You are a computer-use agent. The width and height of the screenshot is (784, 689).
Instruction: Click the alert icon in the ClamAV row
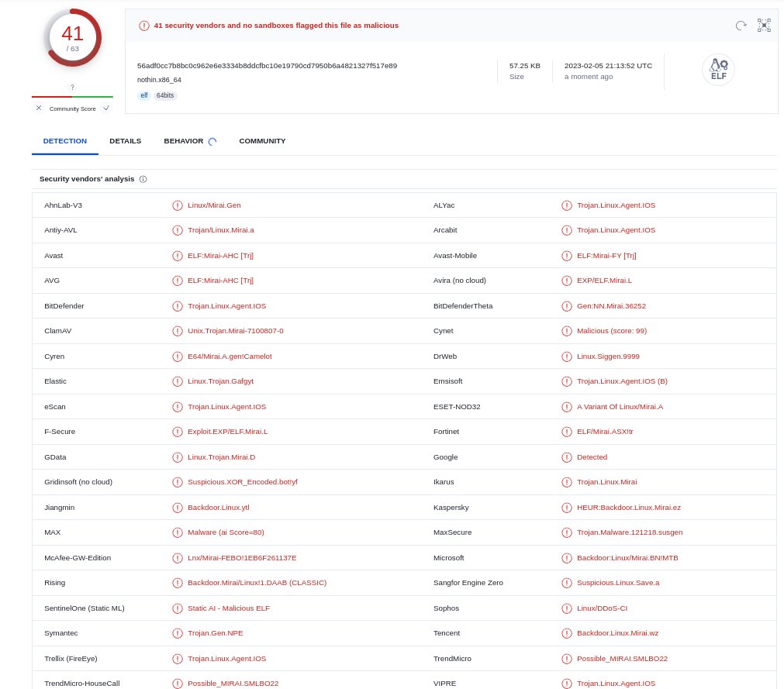point(178,331)
